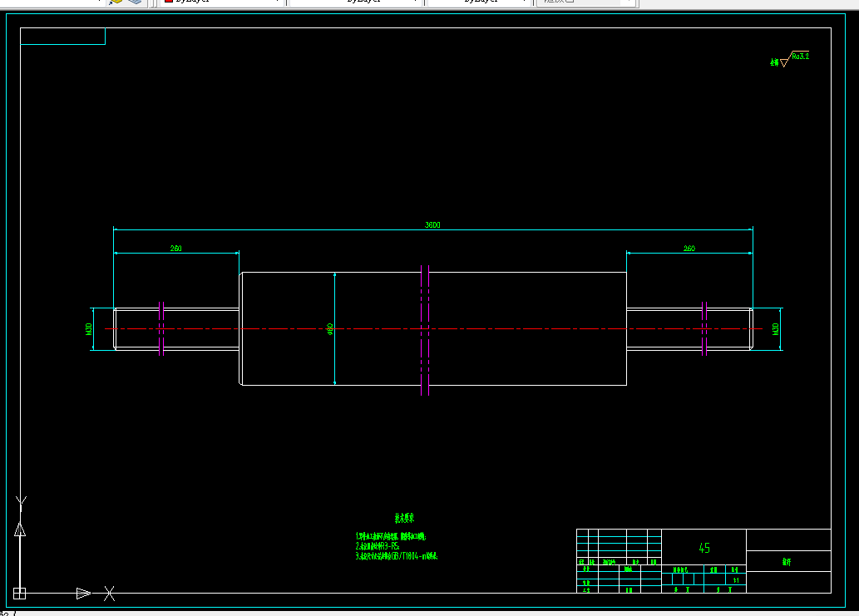This screenshot has width=859, height=616.
Task: Select the vertical diameter 80 dimension text on shaft body
Action: click(x=330, y=329)
